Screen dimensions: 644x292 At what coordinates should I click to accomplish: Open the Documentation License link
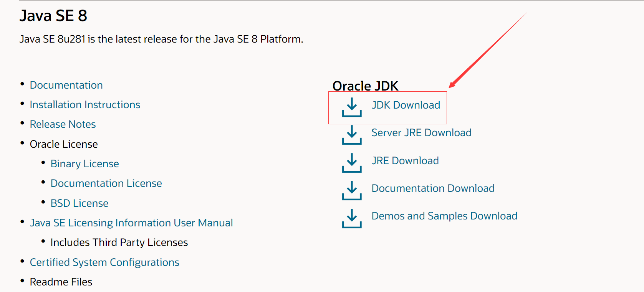(106, 183)
